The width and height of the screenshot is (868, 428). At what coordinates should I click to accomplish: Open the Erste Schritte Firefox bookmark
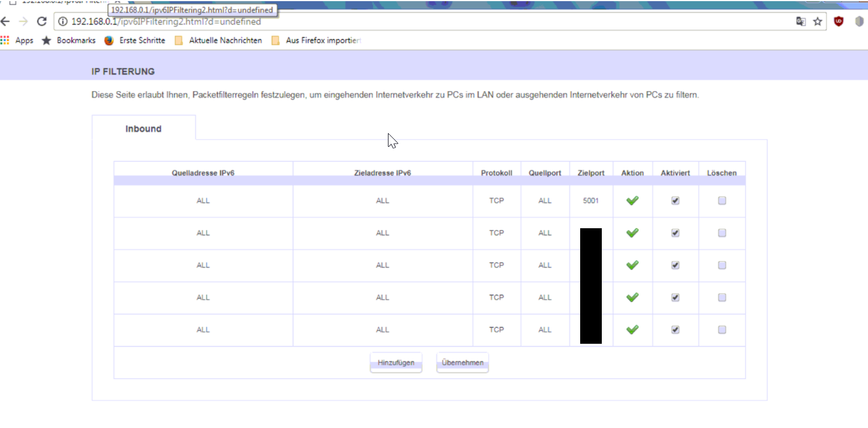click(135, 40)
